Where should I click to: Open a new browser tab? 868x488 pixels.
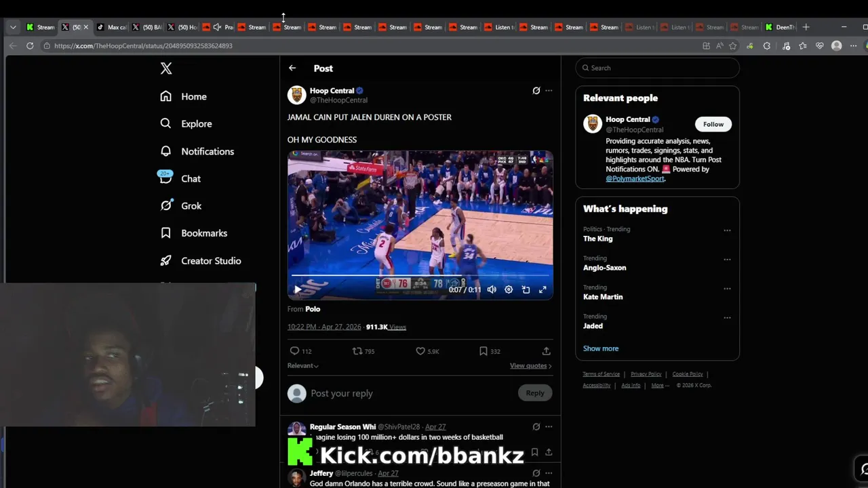806,27
